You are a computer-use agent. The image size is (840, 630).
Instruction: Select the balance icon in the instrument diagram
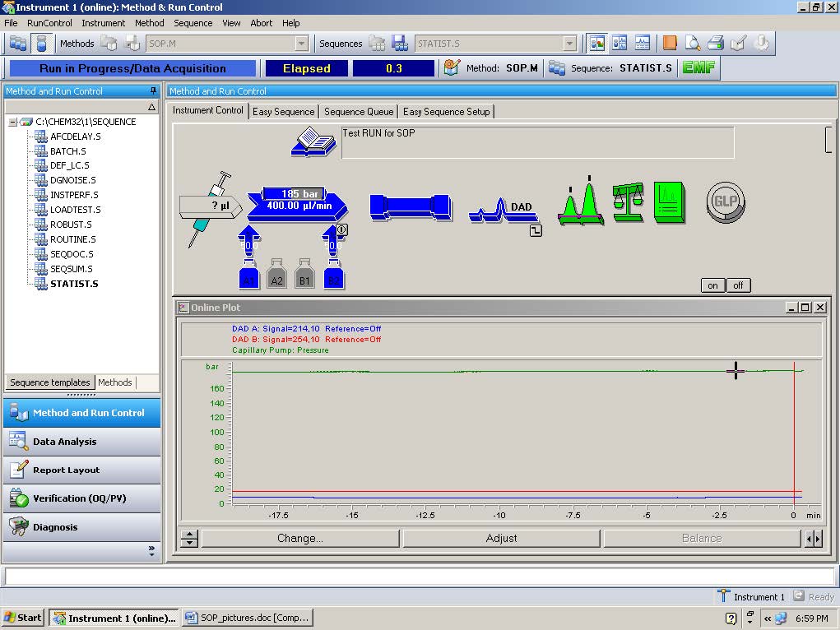click(x=628, y=202)
